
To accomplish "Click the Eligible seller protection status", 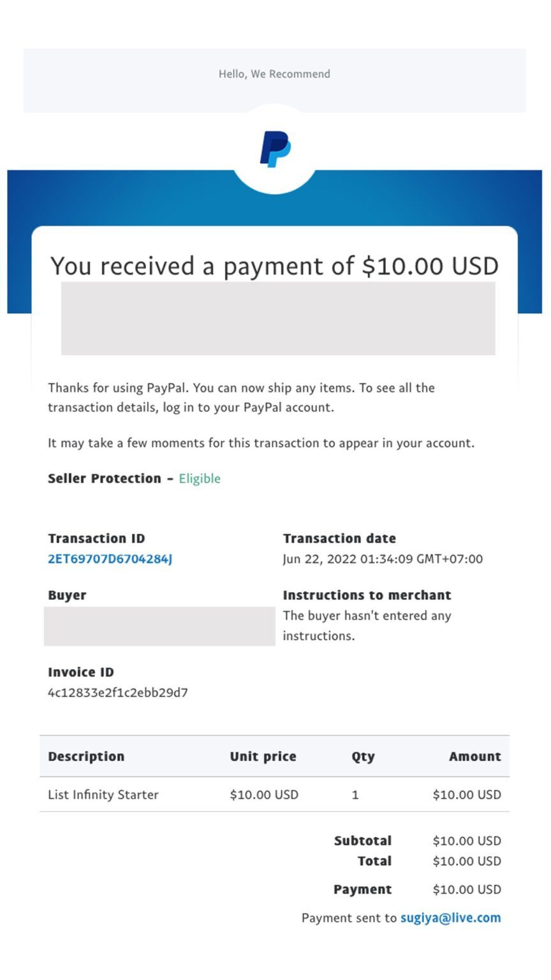I will 200,479.
